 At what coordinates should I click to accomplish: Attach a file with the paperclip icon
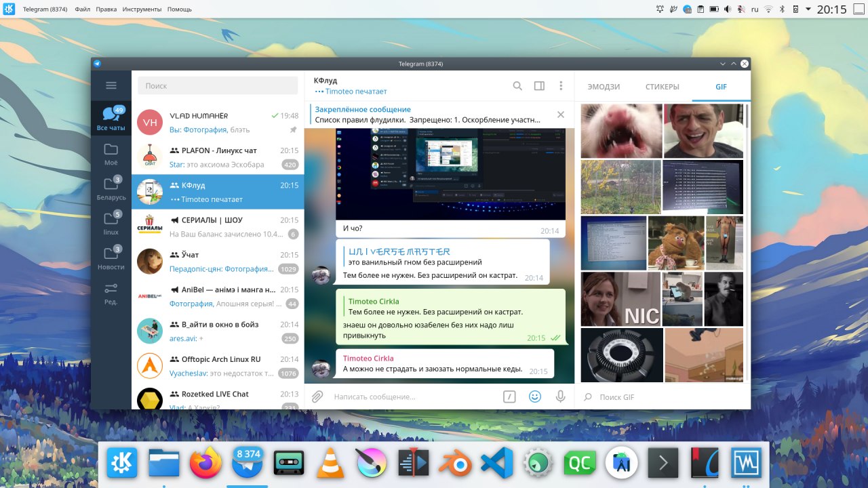317,396
